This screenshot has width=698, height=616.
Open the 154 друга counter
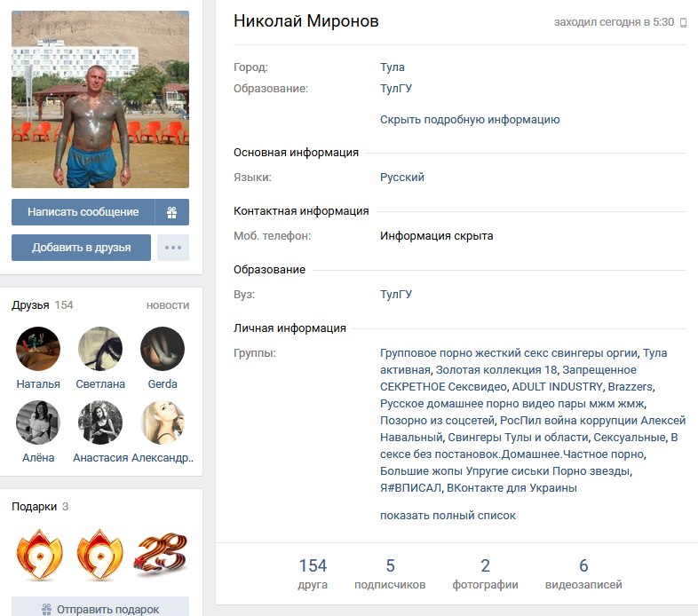click(313, 573)
